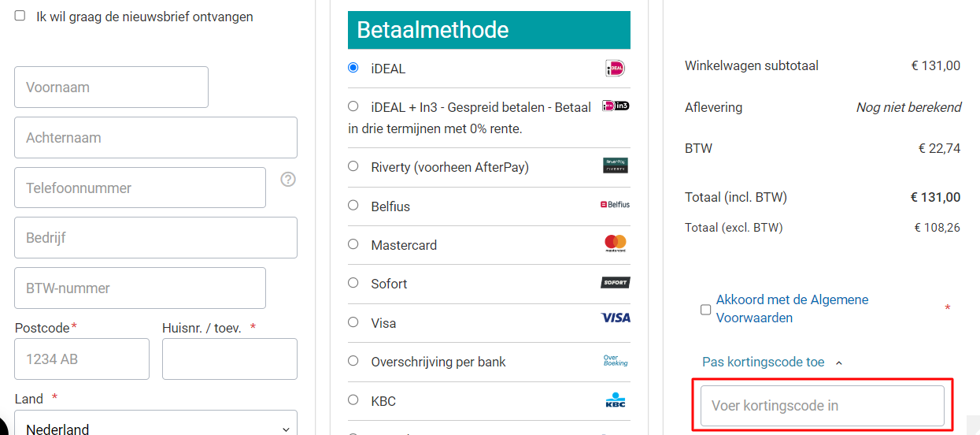Open the Land country dropdown

tap(156, 426)
